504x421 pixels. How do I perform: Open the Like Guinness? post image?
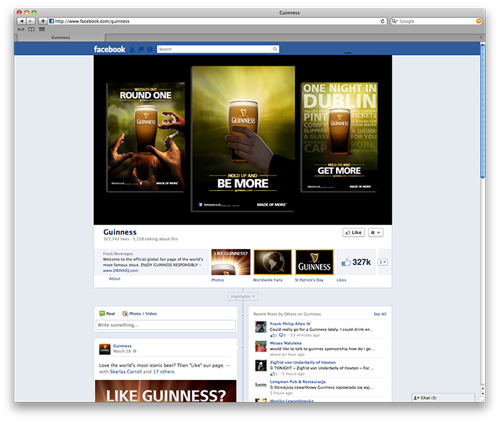(x=166, y=391)
